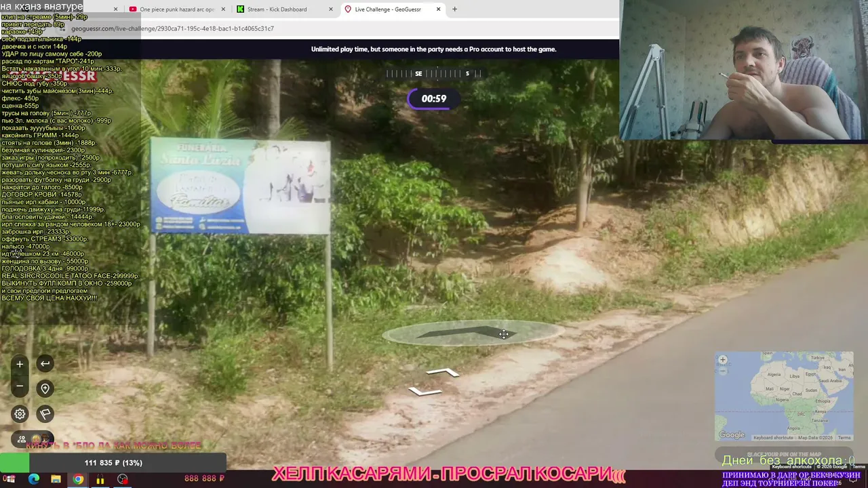868x488 pixels.
Task: Open File Explorer from the taskbar
Action: click(x=56, y=479)
